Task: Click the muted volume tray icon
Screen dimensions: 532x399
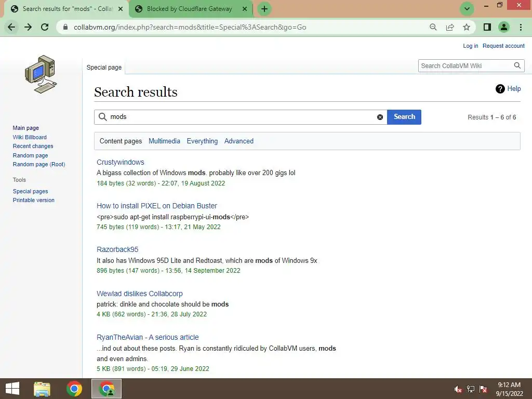Action: [x=458, y=389]
